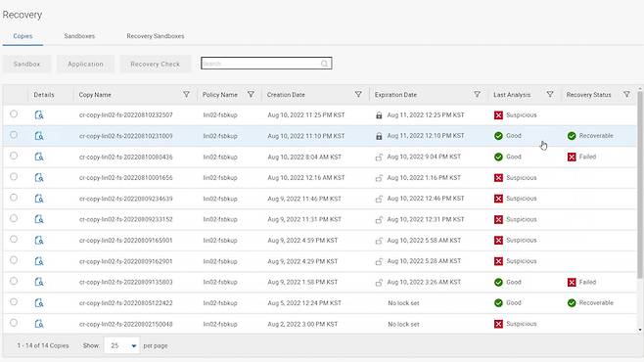Click 'No lock set' for copy created Aug 2

(x=403, y=324)
